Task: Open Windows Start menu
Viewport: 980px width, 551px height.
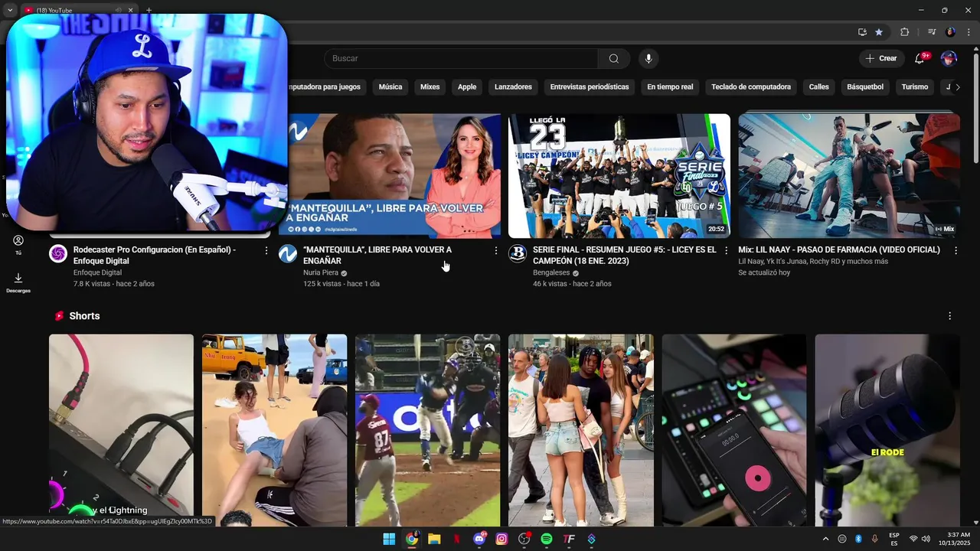Action: [x=389, y=539]
